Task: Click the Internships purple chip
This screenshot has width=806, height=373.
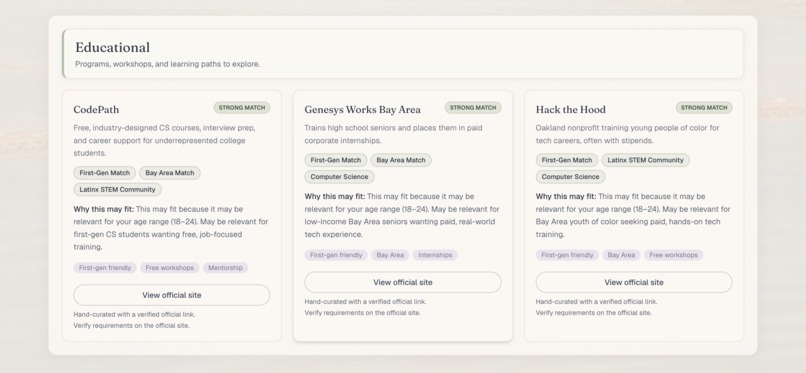Action: tap(435, 255)
